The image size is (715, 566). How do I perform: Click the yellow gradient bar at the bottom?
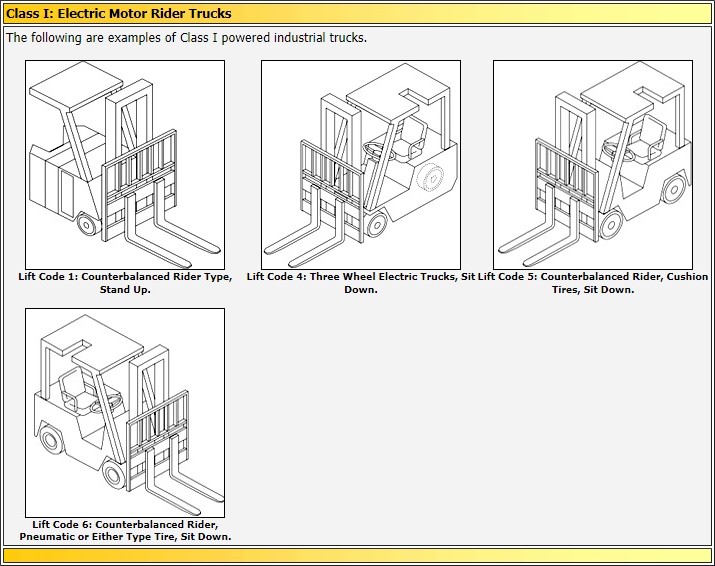pos(357,555)
